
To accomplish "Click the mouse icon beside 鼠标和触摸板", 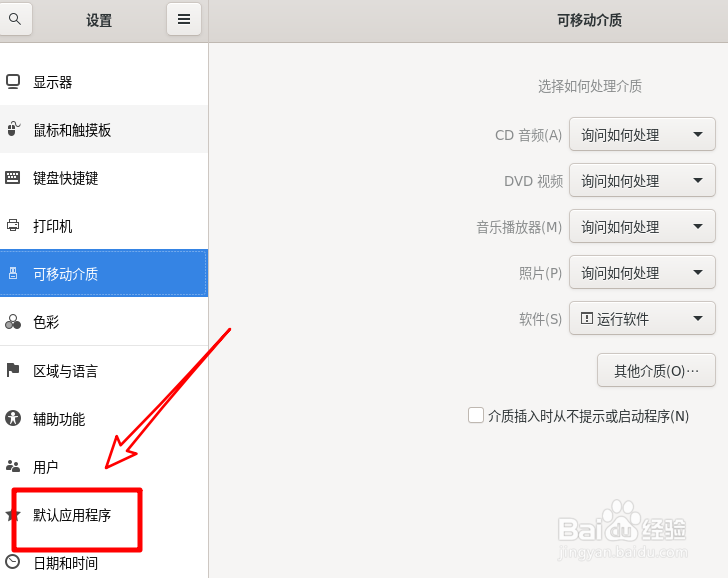I will tap(13, 129).
